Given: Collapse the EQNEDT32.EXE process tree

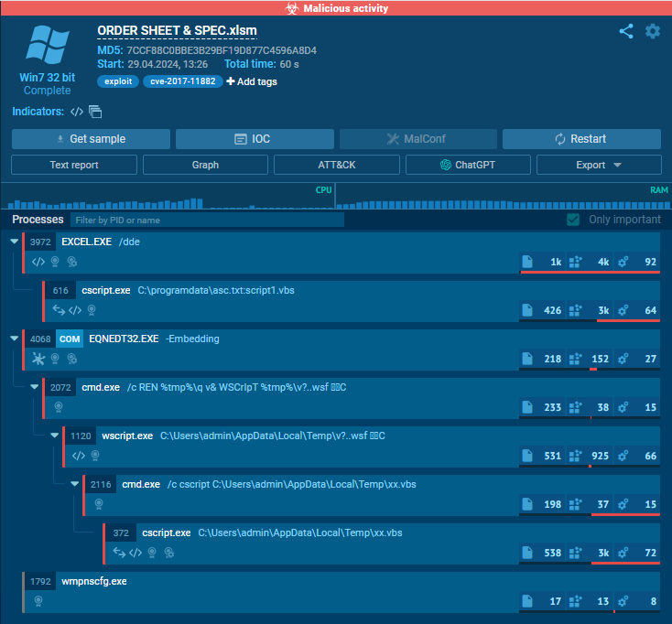Looking at the screenshot, I should tap(14, 339).
